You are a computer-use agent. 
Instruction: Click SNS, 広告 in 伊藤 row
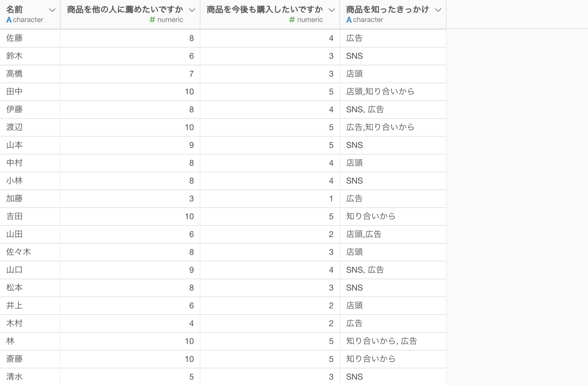365,109
